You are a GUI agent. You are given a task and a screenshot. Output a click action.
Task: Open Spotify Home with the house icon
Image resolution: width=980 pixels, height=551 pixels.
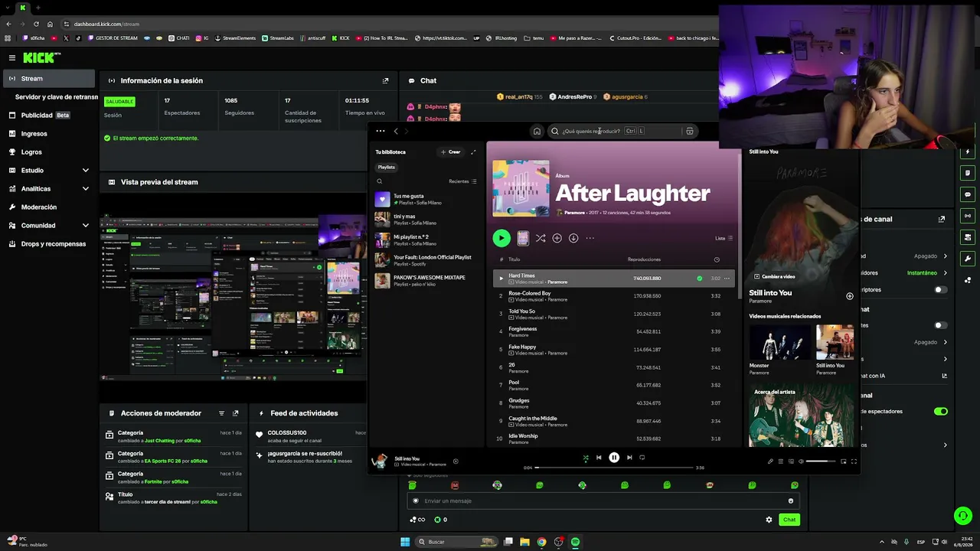pos(537,131)
